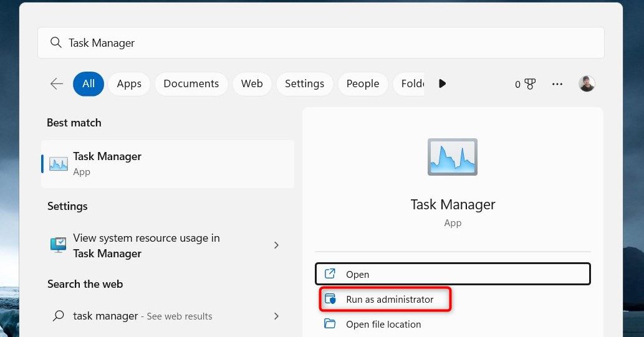Click the Run as administrator shield icon
Screen dimensions: 644x337
click(330, 298)
